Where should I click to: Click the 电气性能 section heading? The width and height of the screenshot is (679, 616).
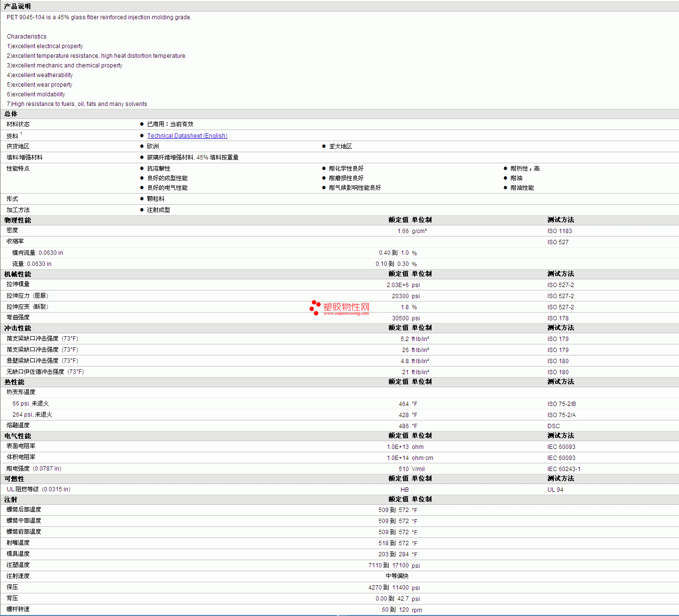click(18, 436)
